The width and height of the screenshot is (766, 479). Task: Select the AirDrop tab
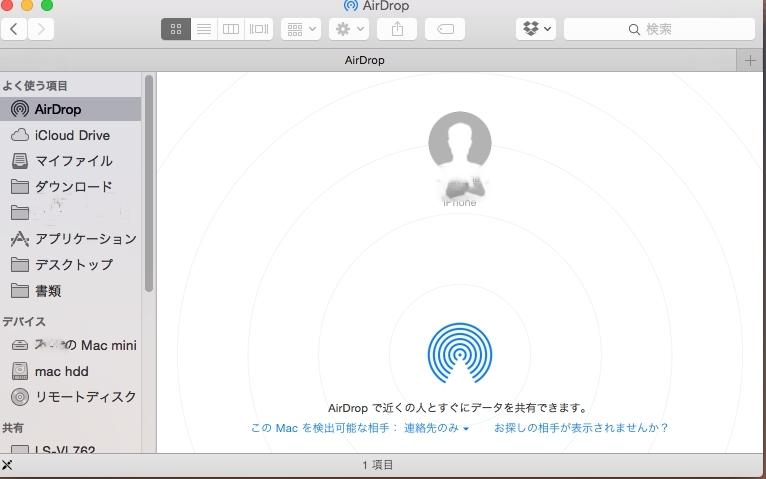[x=364, y=61]
